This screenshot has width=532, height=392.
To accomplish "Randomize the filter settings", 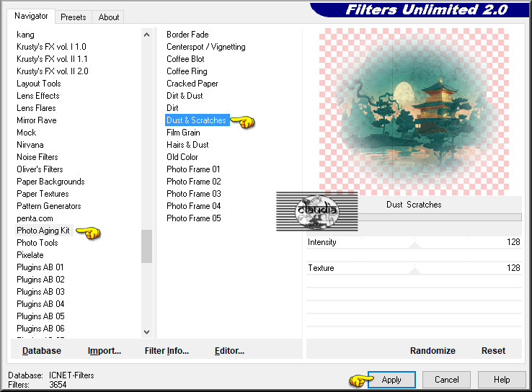I will [x=433, y=351].
